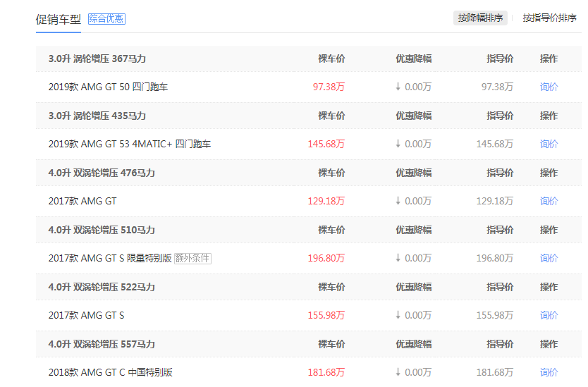
Task: Click red price 155.98万
Action: click(x=326, y=315)
